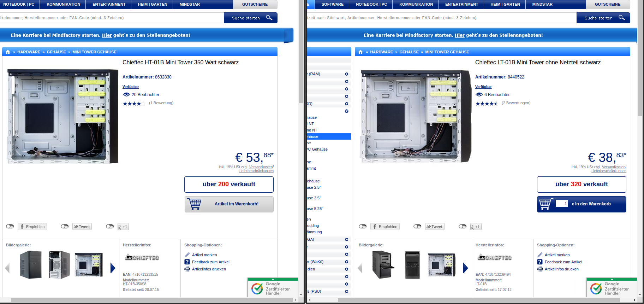
Task: Toggle Facebook Empfehlen switch in left window
Action: click(10, 226)
